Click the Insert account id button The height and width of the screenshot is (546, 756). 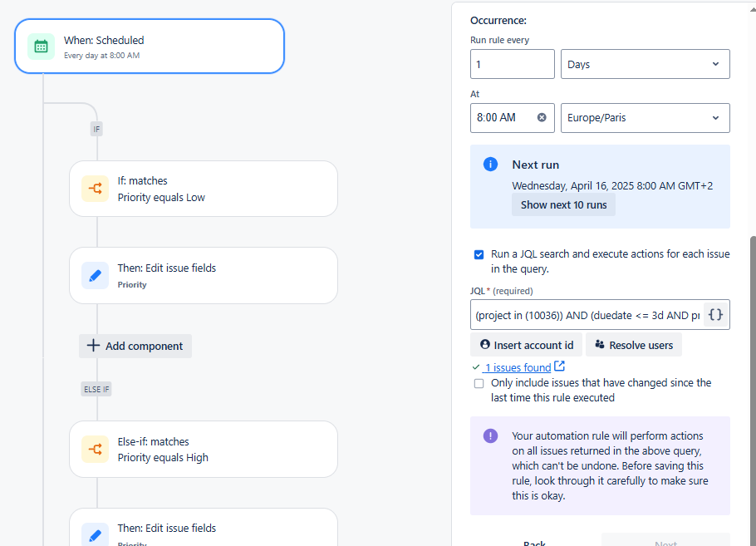pos(527,345)
